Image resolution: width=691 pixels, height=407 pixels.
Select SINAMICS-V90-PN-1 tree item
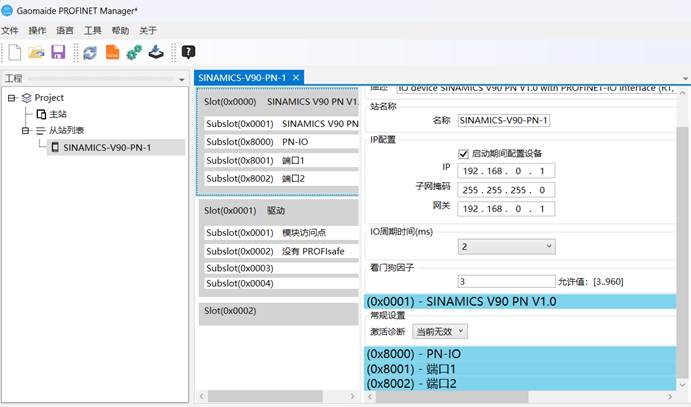(x=107, y=148)
